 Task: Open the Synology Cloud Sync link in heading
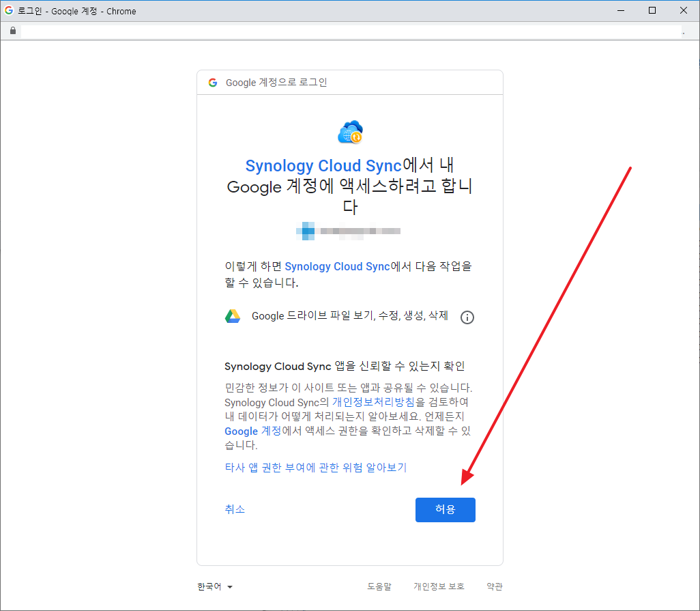(323, 166)
